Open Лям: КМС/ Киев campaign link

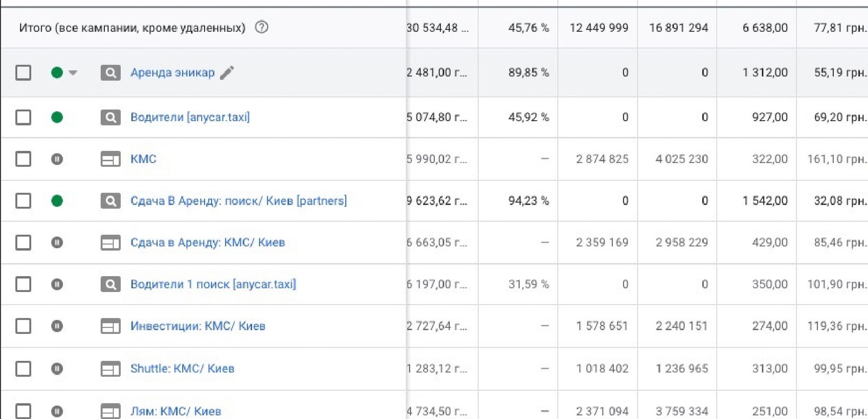(x=176, y=411)
